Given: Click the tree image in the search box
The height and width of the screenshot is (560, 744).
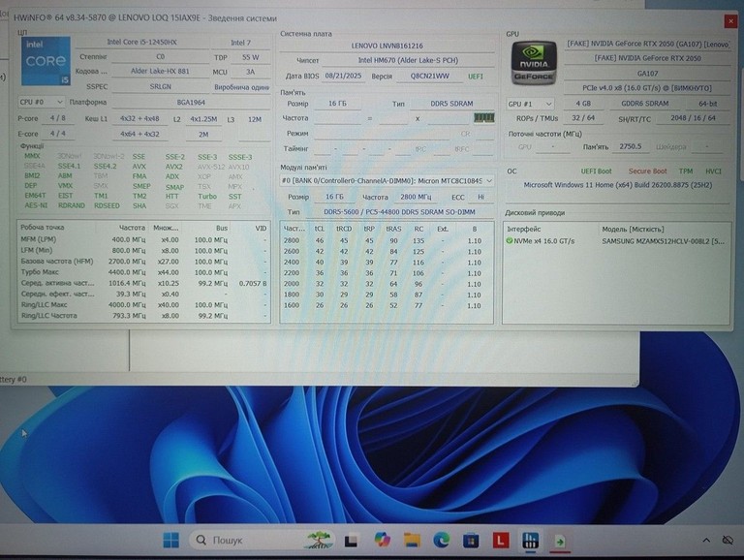Looking at the screenshot, I should [319, 540].
